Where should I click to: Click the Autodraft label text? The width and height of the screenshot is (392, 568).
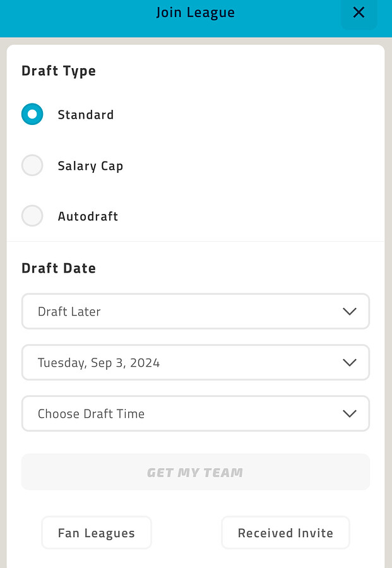click(x=88, y=216)
